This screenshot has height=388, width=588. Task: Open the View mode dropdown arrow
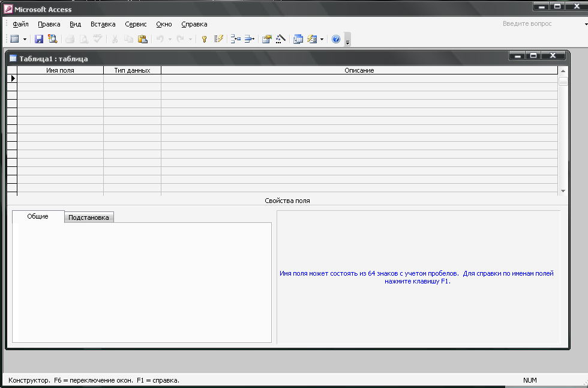[25, 39]
